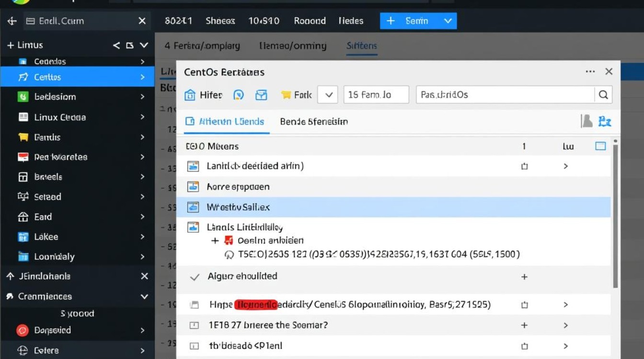
Task: Select the Siftens tab
Action: 362,46
